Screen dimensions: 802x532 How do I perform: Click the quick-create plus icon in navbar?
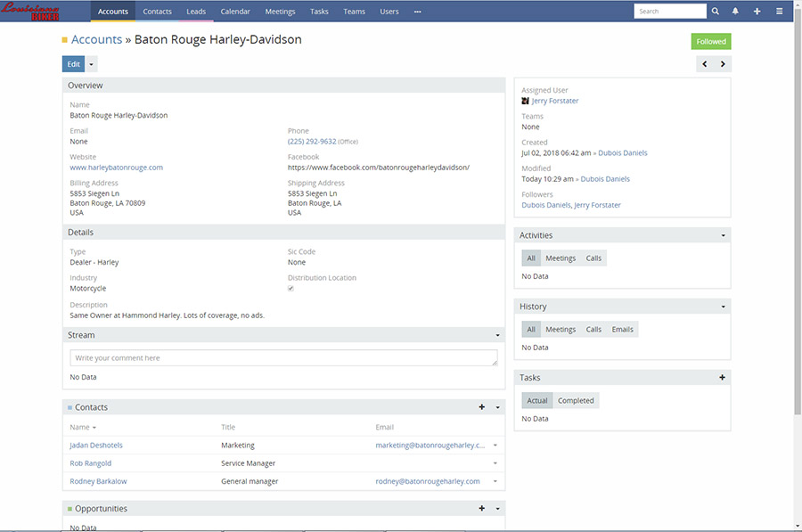click(x=757, y=12)
